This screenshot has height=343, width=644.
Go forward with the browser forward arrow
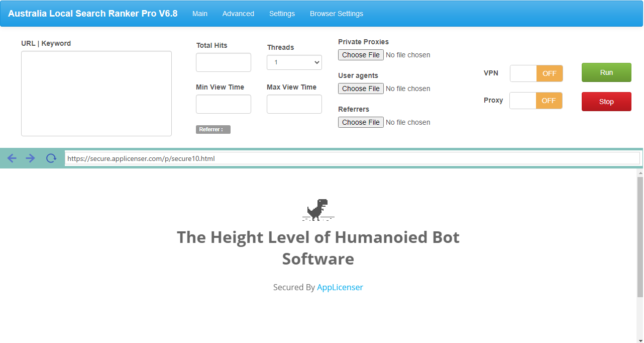31,158
